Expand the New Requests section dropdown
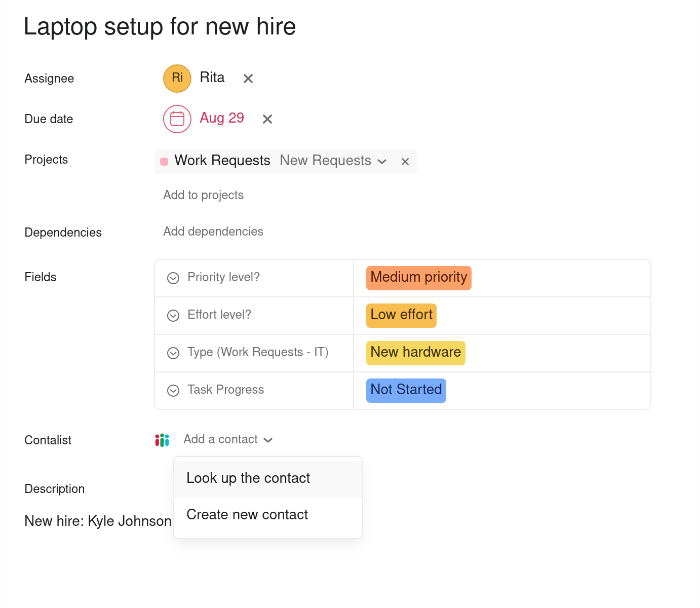This screenshot has width=700, height=608. coord(382,162)
